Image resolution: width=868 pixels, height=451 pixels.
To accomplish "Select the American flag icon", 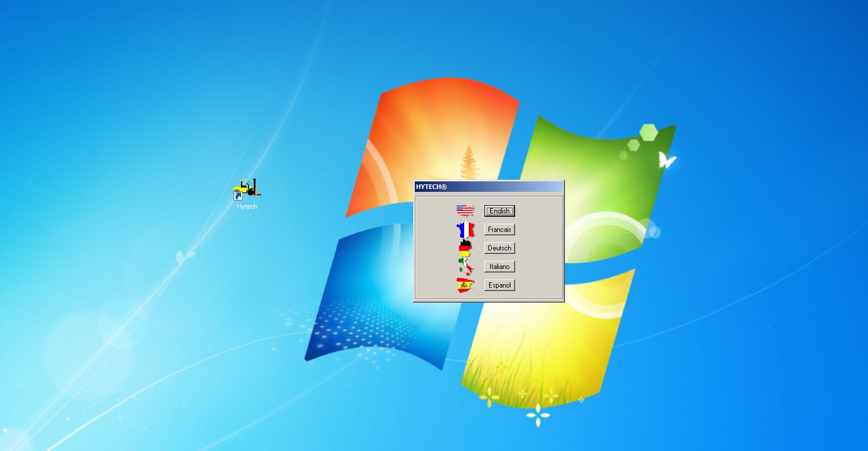I will 465,210.
